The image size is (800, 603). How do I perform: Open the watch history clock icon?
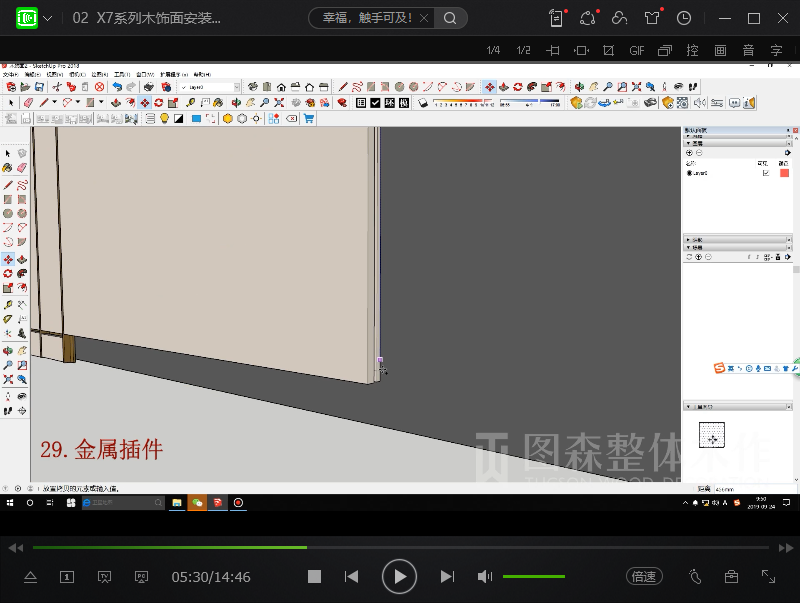[684, 18]
